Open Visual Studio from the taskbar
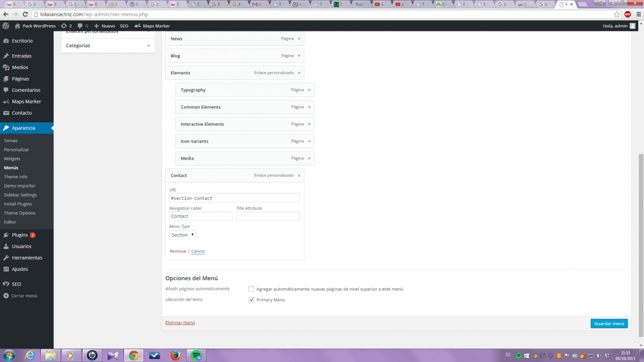 click(113, 356)
